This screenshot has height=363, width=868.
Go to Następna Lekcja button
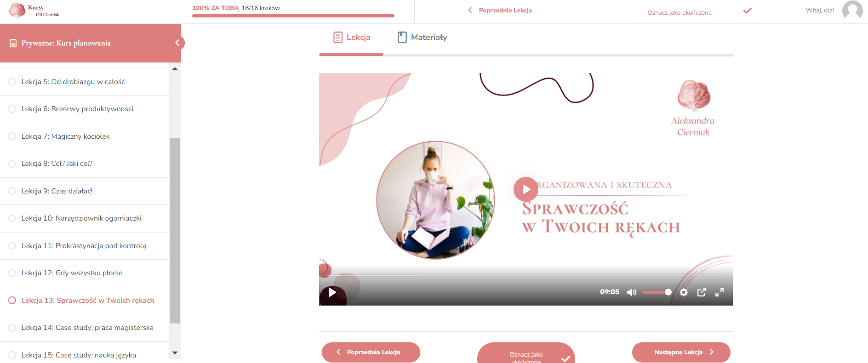pos(681,352)
